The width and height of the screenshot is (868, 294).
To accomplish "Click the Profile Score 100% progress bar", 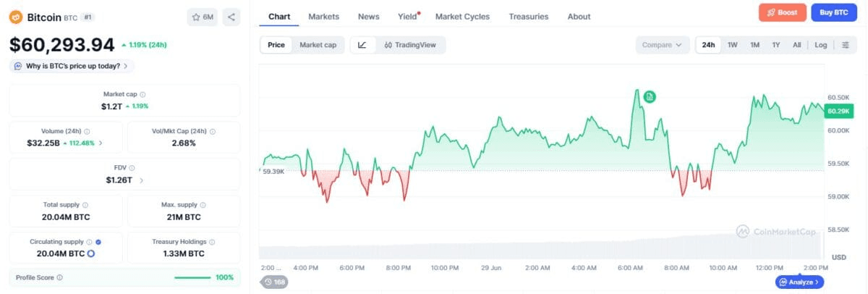I will point(192,277).
